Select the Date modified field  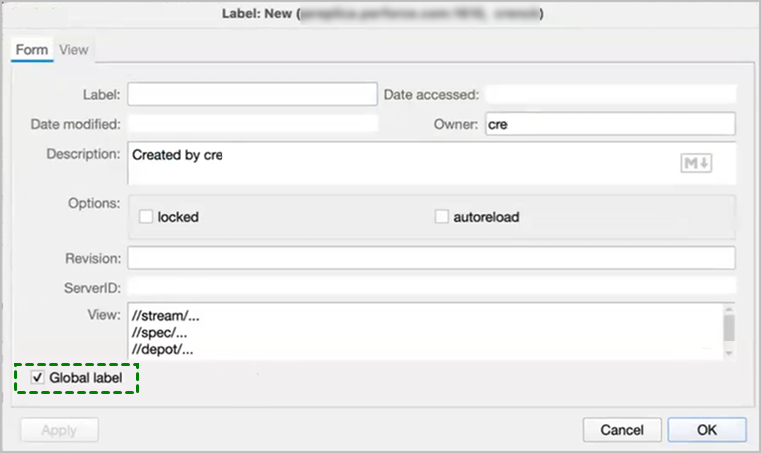(x=252, y=124)
